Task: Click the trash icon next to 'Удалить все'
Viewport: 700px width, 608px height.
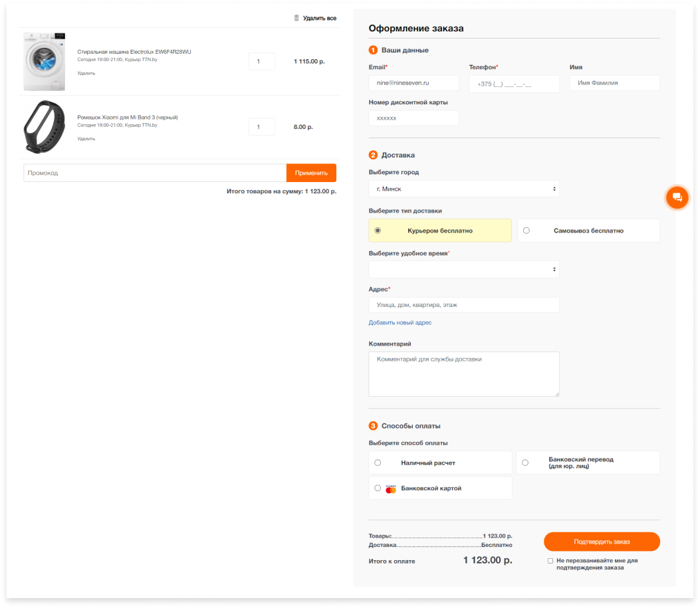Action: 296,18
